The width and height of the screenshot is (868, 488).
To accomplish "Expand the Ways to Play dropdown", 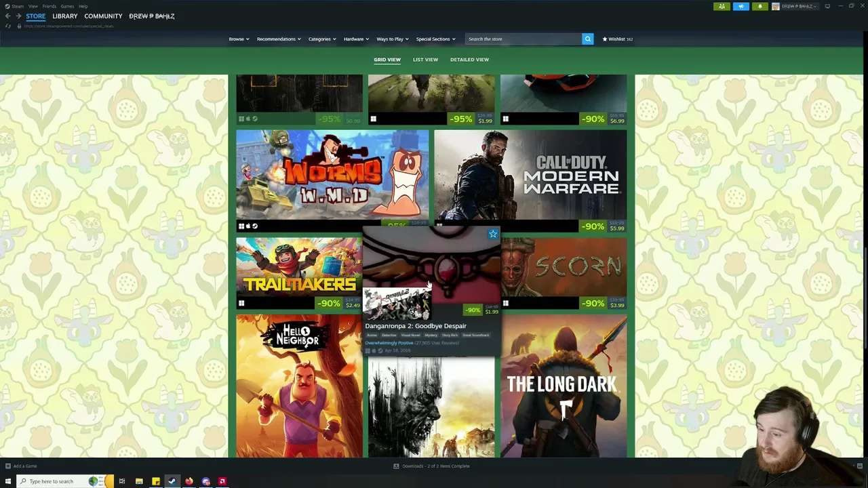I will click(x=393, y=39).
